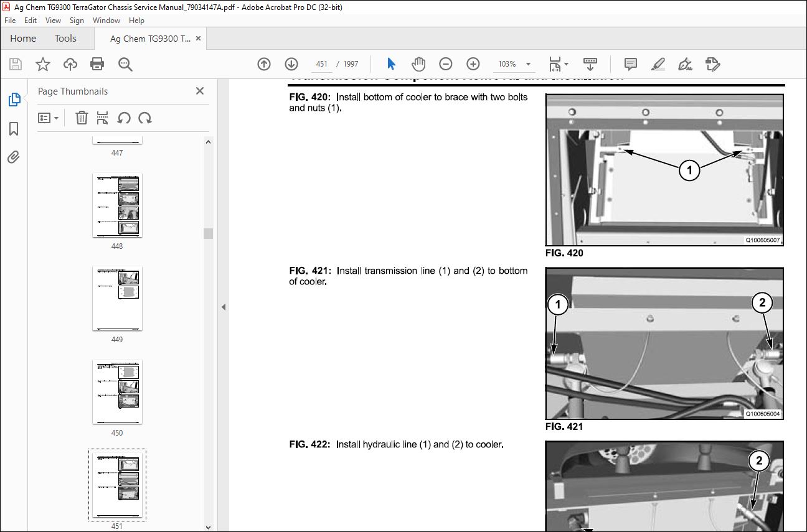
Task: Add a comment with the sticky note tool
Action: [x=631, y=64]
